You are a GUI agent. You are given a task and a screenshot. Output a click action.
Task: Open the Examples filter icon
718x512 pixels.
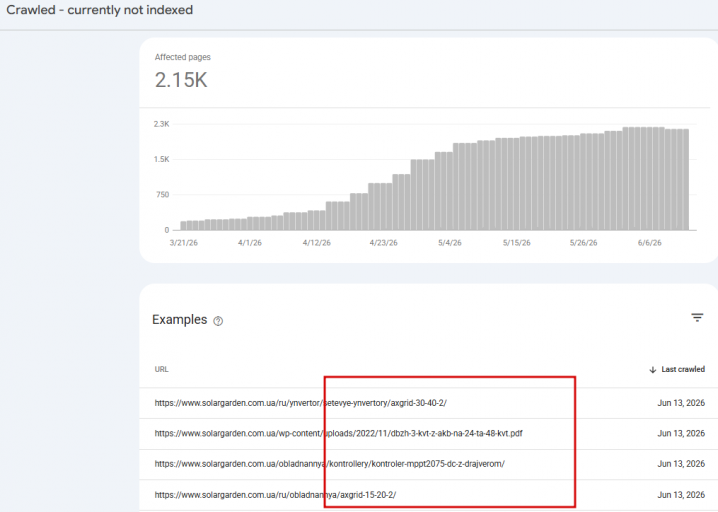coord(697,317)
